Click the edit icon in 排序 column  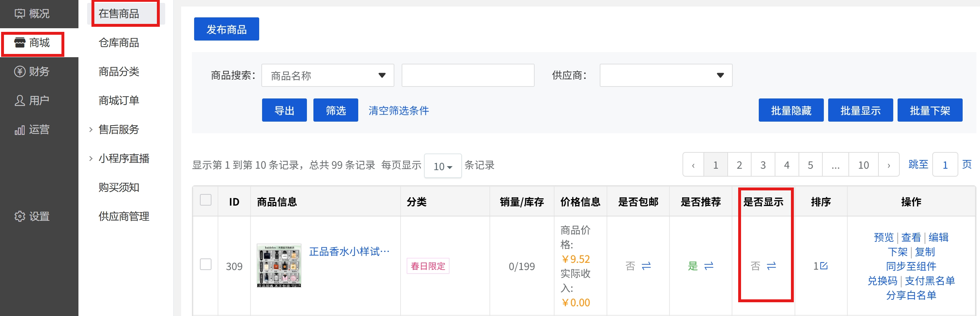[x=824, y=266]
